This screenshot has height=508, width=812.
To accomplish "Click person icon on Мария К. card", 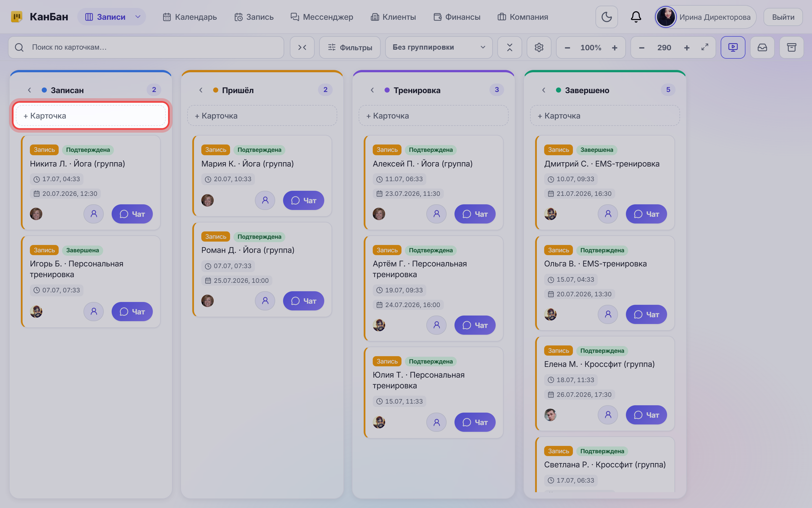I will [x=265, y=201].
